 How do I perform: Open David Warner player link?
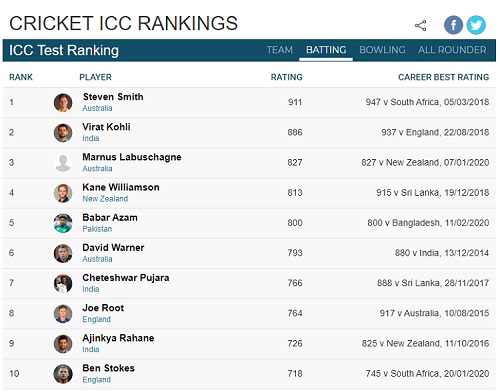click(113, 248)
